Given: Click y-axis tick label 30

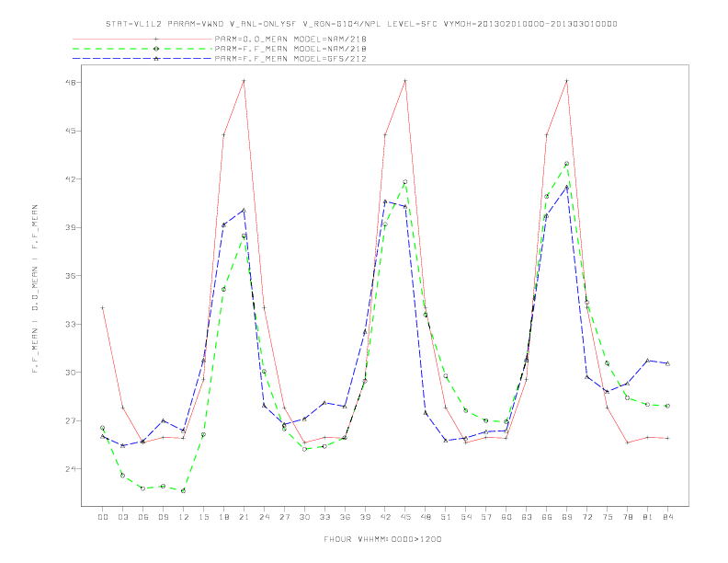Looking at the screenshot, I should (69, 373).
